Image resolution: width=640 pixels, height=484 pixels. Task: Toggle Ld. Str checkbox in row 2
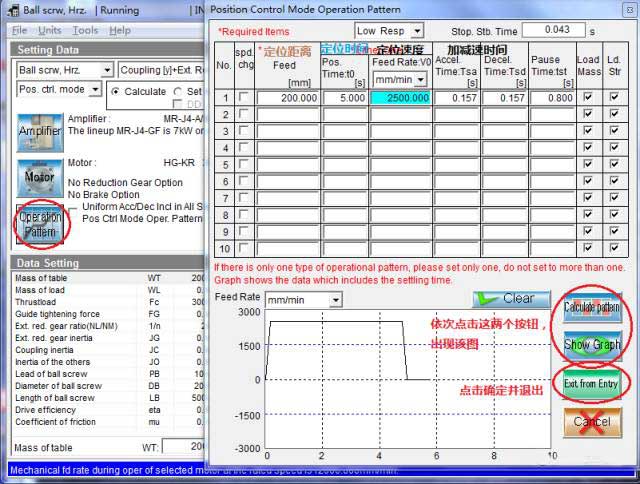(x=614, y=115)
